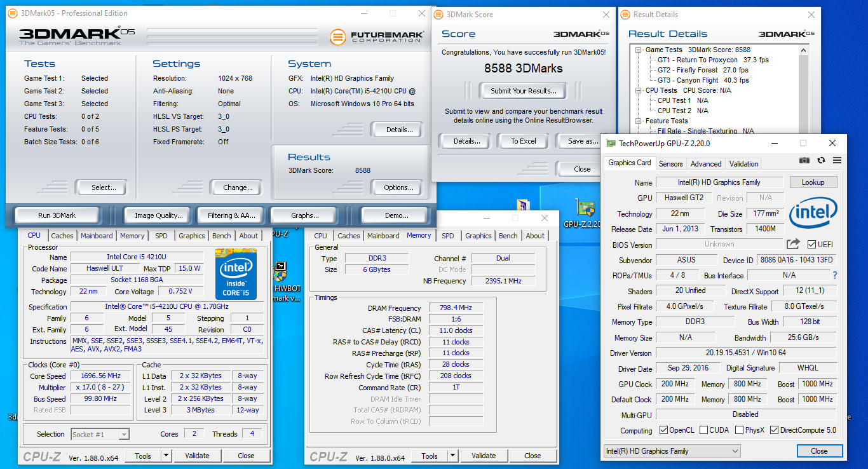Select CPU Test 1 row
This screenshot has width=868, height=469.
[x=682, y=100]
